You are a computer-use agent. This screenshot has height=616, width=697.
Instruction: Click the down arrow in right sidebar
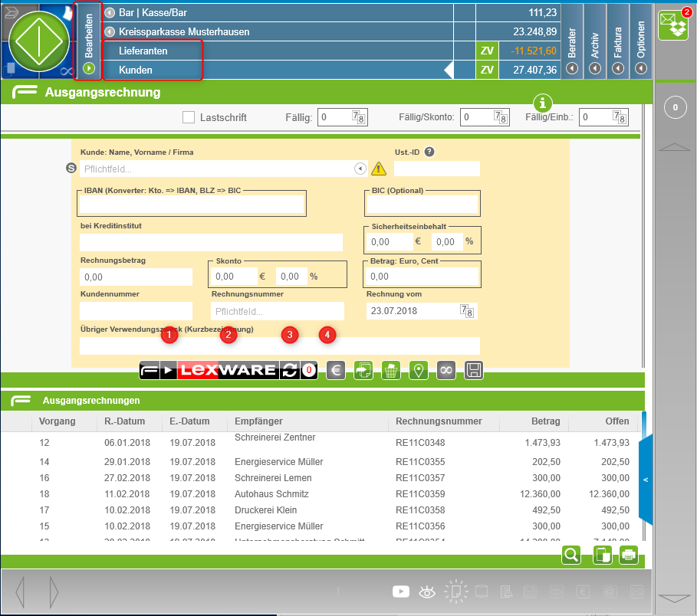(x=675, y=598)
